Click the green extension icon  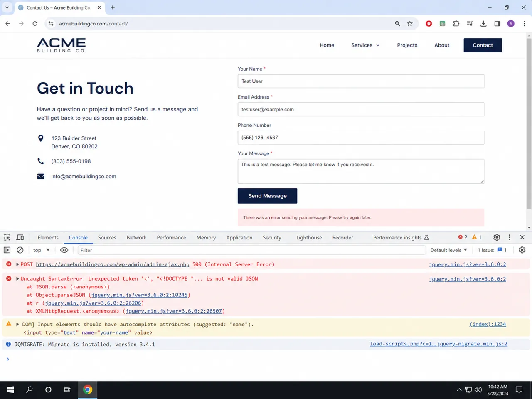tap(442, 24)
